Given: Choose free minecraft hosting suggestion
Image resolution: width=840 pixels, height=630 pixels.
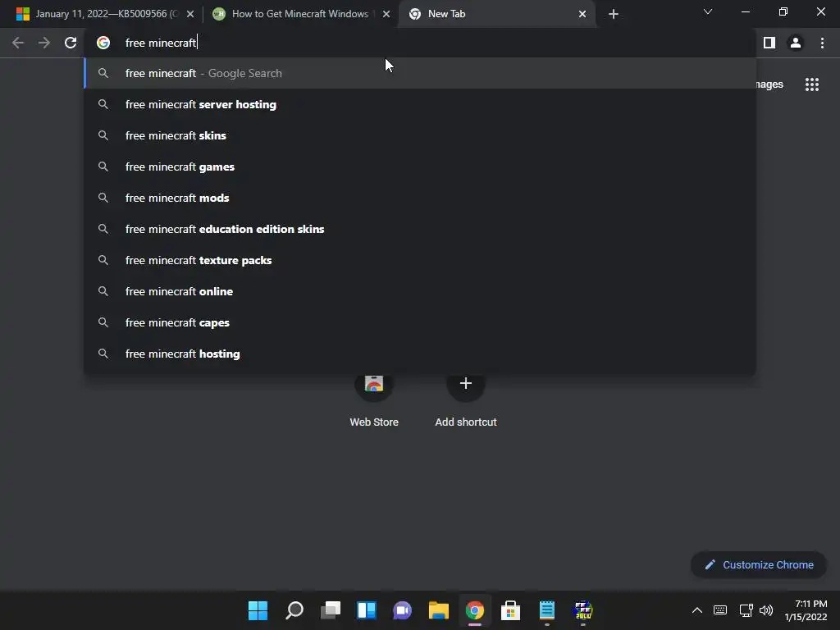Looking at the screenshot, I should tap(419, 354).
